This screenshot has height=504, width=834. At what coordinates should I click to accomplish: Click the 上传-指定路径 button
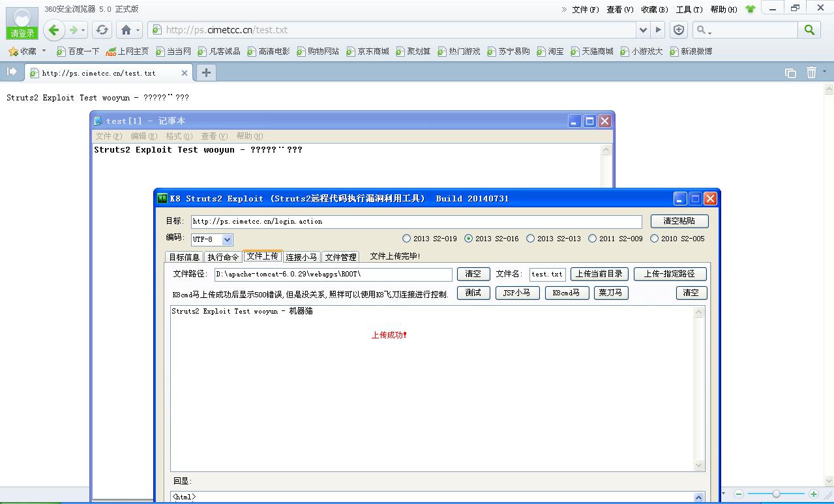click(670, 274)
